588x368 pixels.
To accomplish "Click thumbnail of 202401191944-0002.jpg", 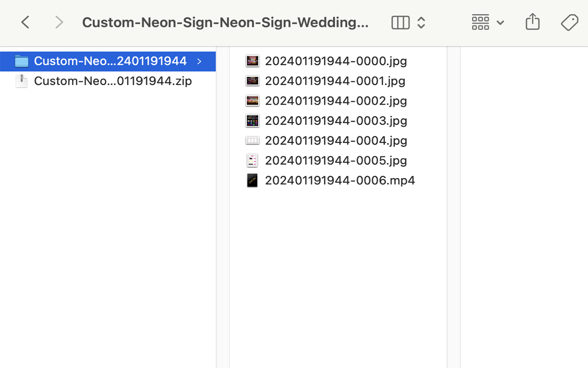I will point(252,101).
